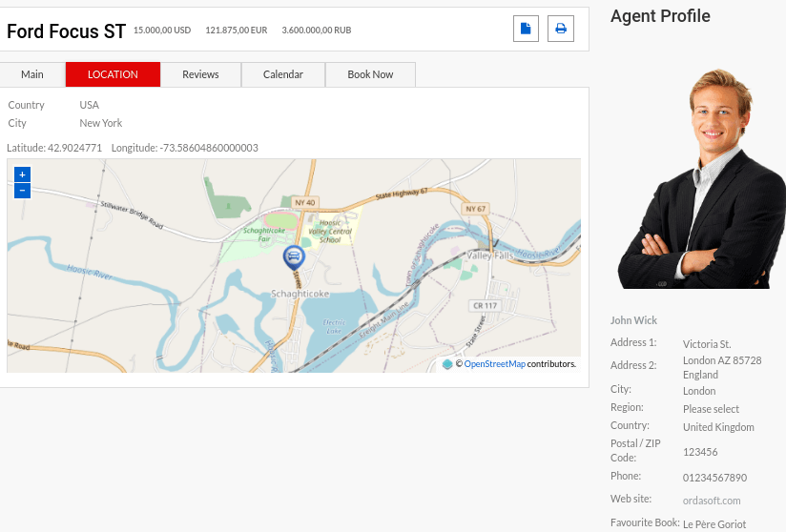This screenshot has width=786, height=532.
Task: Switch to the Main tab
Action: (x=32, y=74)
